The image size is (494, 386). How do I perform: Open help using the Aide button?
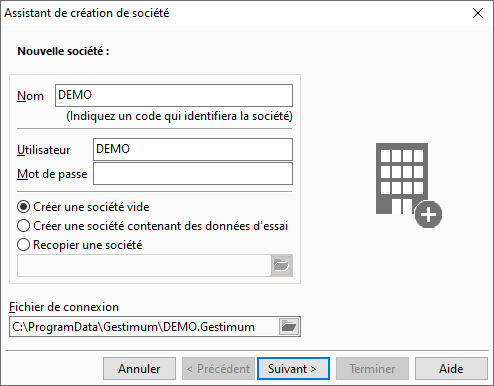(x=451, y=369)
